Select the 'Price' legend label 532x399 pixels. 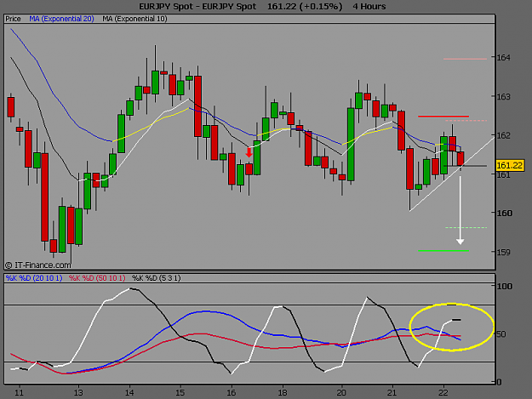pyautogui.click(x=13, y=19)
